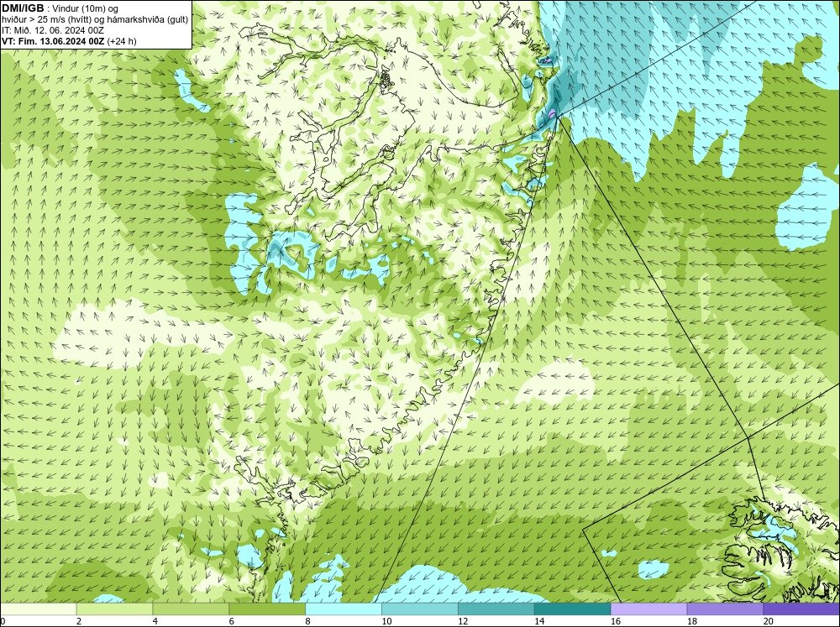The height and width of the screenshot is (627, 840).
Task: Click the 'VT: Fim. 13.06.2024 00Z' line
Action: pos(69,41)
